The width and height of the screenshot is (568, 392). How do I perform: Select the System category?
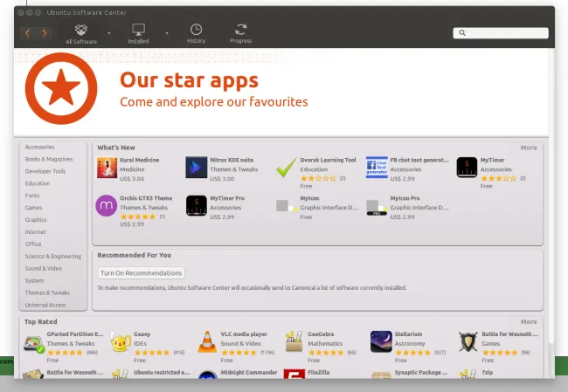click(34, 280)
